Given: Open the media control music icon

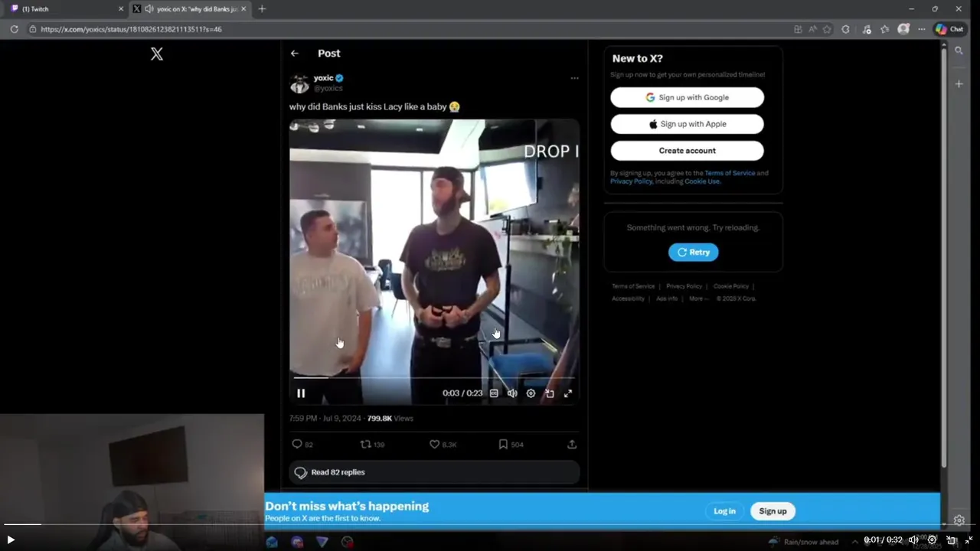Looking at the screenshot, I should 867,29.
